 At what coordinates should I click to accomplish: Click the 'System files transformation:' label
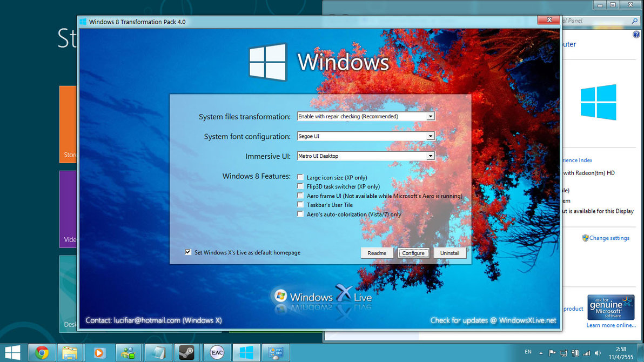(x=244, y=117)
